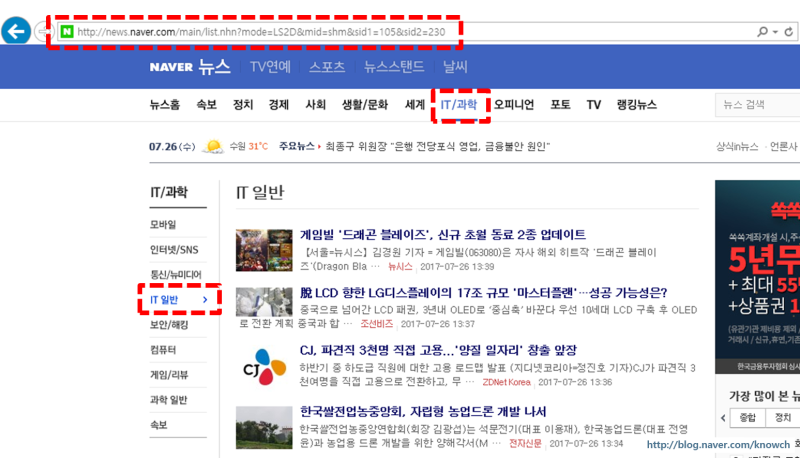The image size is (800, 458).
Task: Click the ZDNet Korea press source link
Action: 507,382
